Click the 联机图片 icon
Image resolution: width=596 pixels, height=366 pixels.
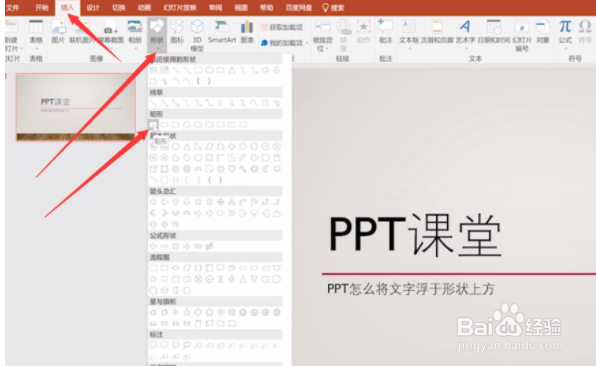(82, 32)
